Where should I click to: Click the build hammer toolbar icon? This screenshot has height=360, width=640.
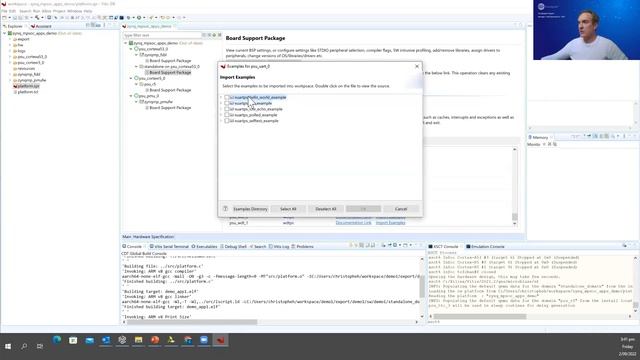pos(37,18)
